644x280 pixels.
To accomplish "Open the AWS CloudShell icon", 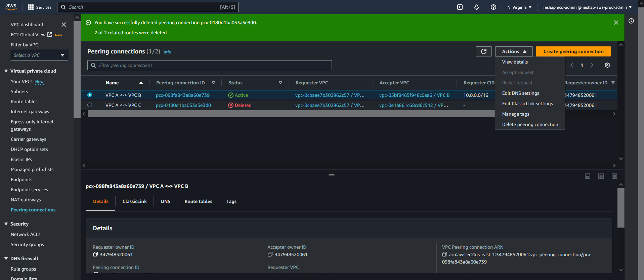I will click(x=460, y=7).
